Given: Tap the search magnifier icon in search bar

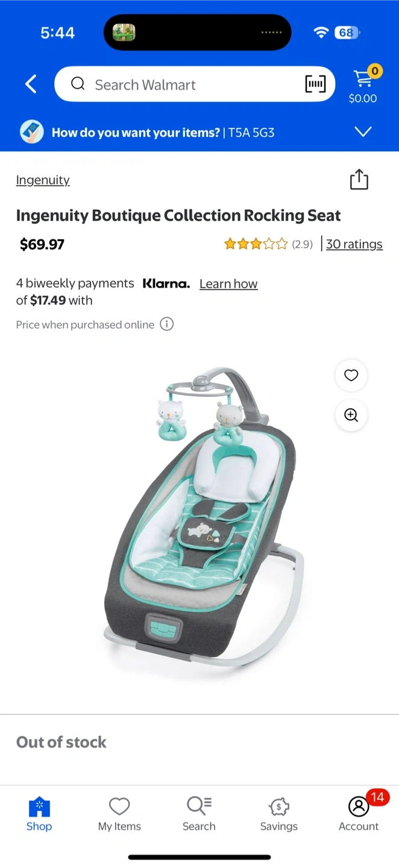Looking at the screenshot, I should [x=78, y=84].
